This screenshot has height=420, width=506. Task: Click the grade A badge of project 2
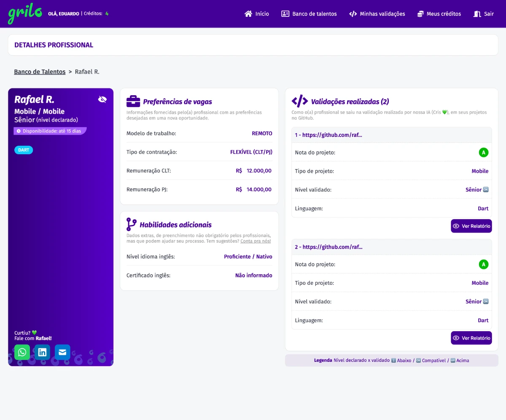483,265
